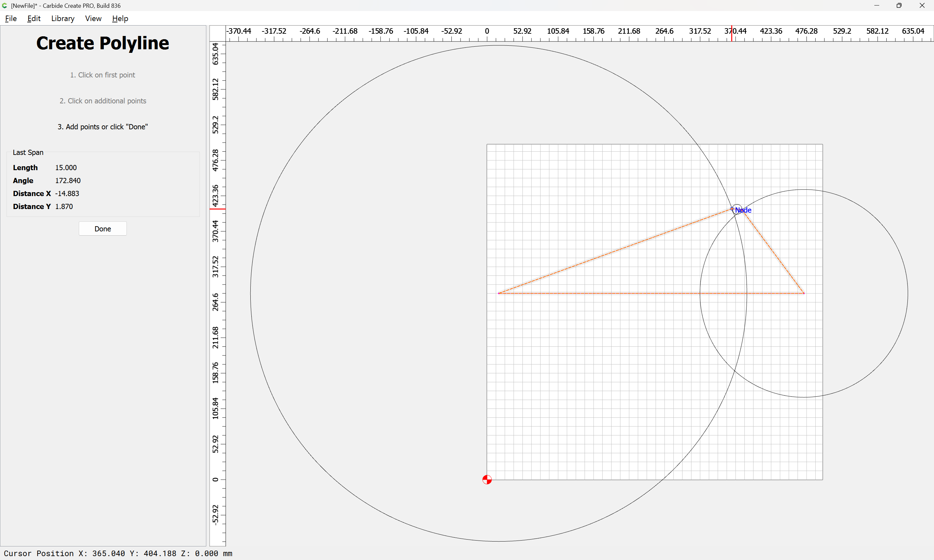Click the polyline's right endpoint vertex
Screen dimensions: 934x560
[x=804, y=293]
